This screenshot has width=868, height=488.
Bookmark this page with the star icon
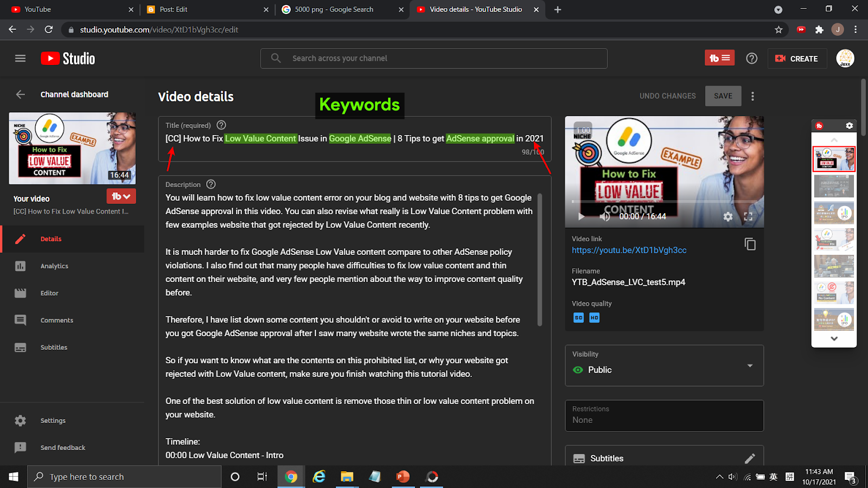778,30
